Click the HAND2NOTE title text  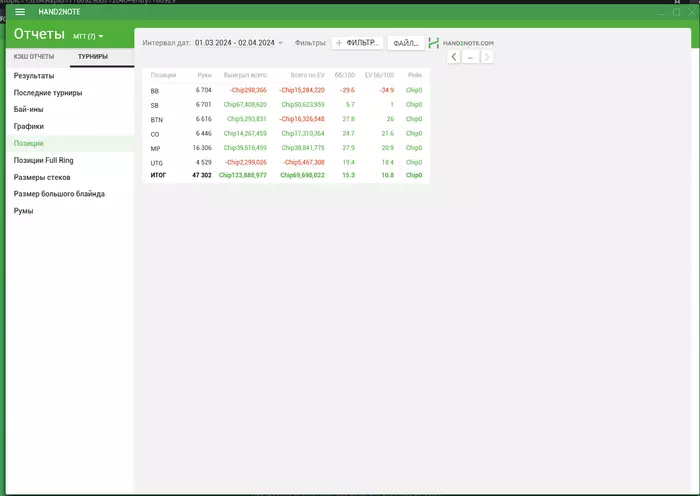tap(59, 12)
